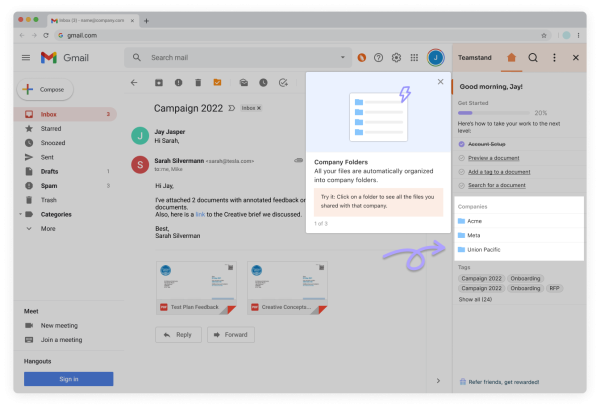Viewport: 600px width, 408px height.
Task: Open the Union Pacific company folder
Action: 519,250
